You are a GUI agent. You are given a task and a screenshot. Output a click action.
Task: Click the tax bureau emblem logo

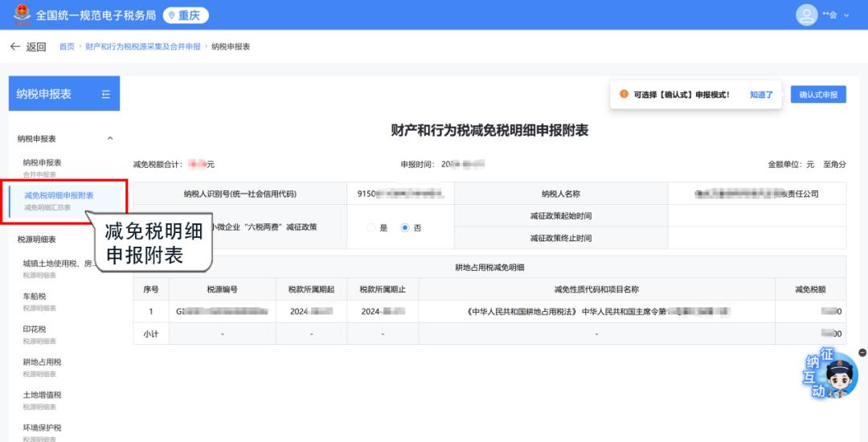22,15
